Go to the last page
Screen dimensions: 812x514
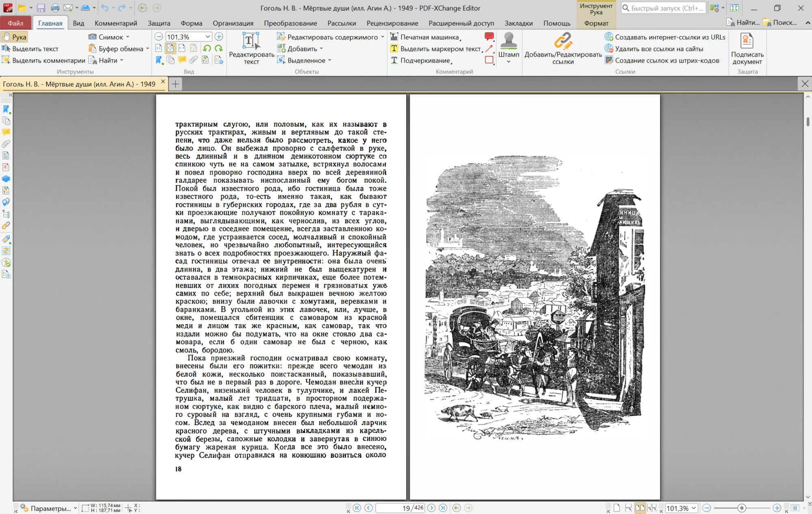(443, 508)
